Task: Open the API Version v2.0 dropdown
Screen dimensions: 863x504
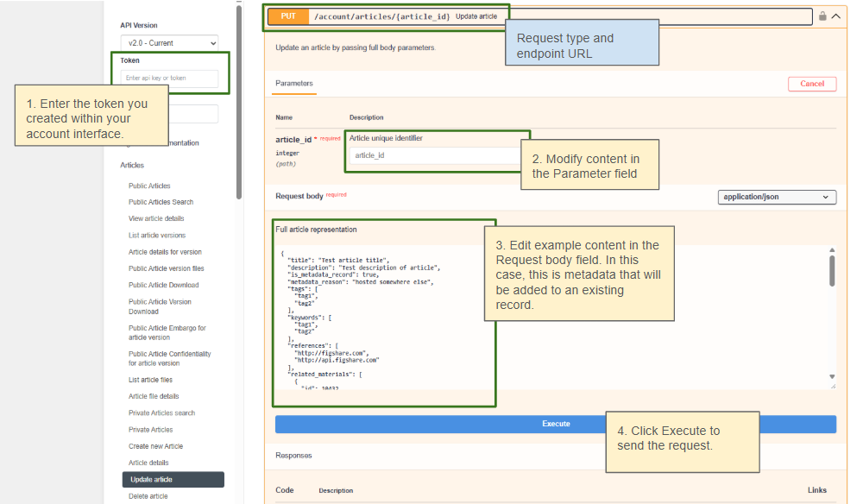Action: click(169, 43)
